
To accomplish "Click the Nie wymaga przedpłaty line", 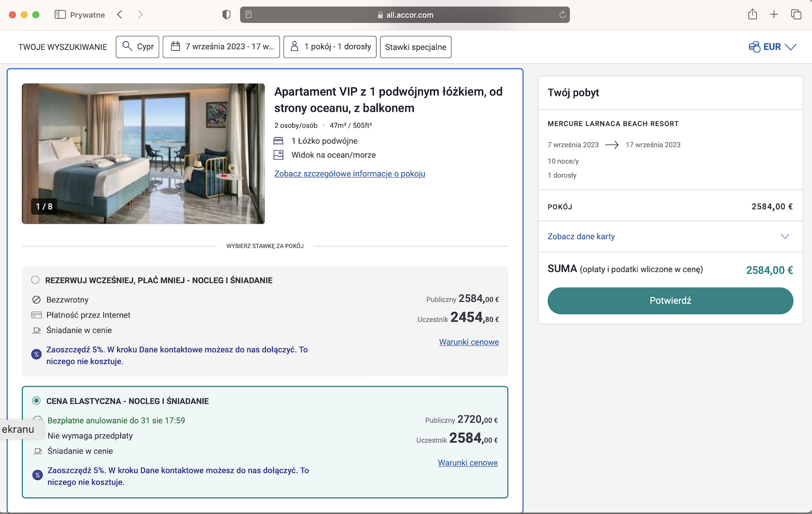I will point(90,436).
